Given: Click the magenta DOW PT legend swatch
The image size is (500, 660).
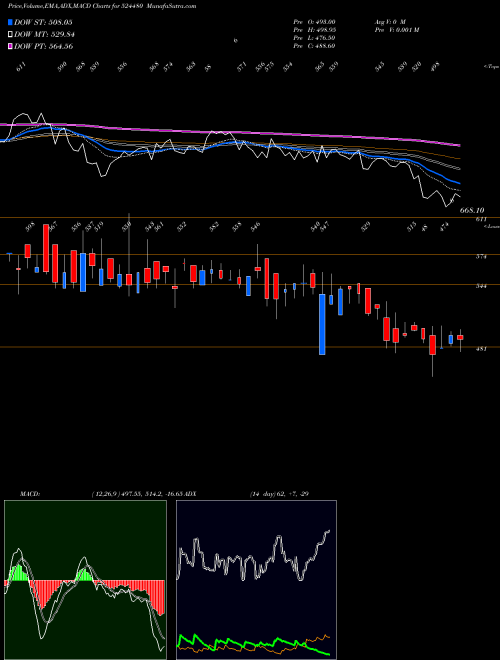Looking at the screenshot, I should [x=11, y=46].
